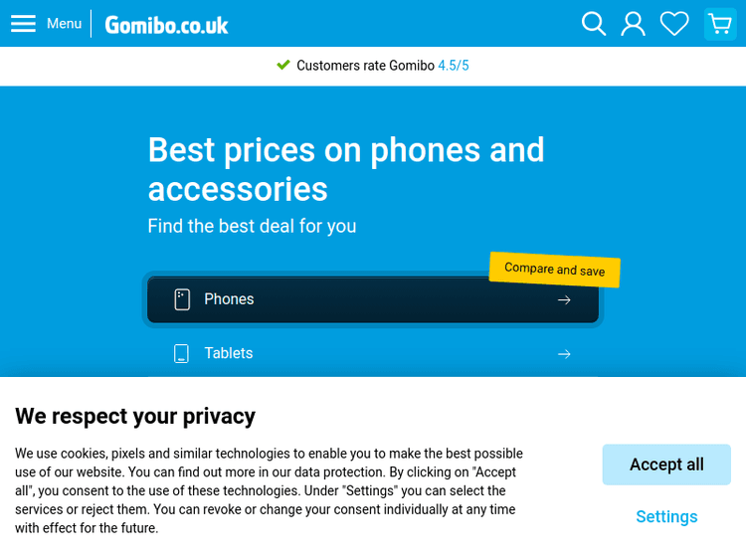
Task: Click the green checkmark rating icon
Action: (x=283, y=66)
